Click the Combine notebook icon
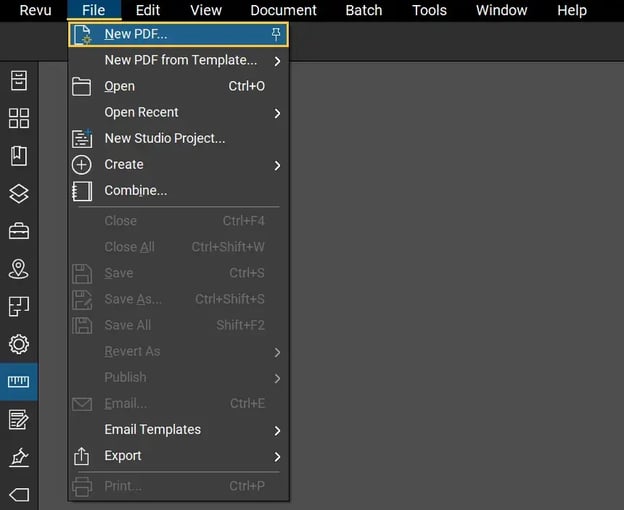Image resolution: width=624 pixels, height=510 pixels. click(x=82, y=191)
